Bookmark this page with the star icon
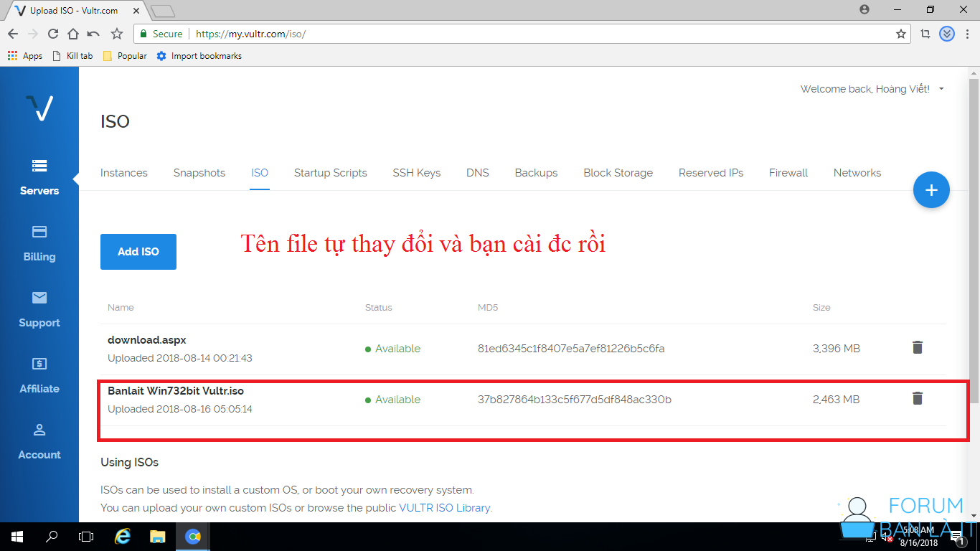 click(x=901, y=34)
